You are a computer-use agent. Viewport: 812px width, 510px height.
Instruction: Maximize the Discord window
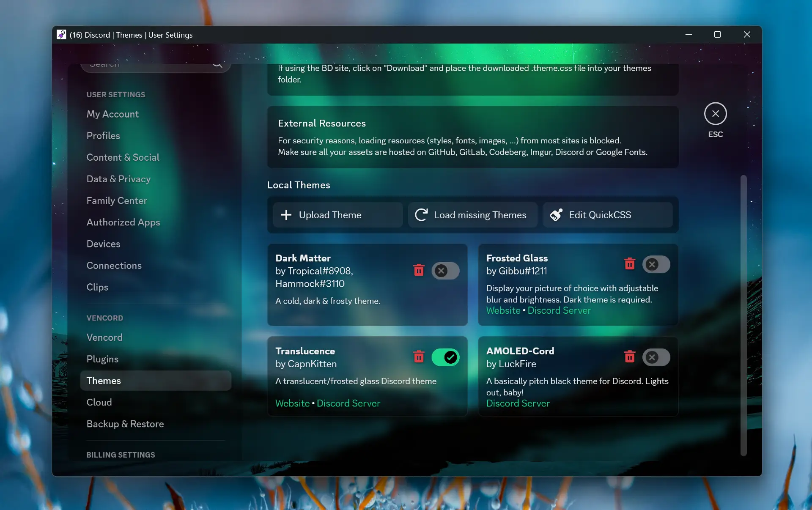click(717, 35)
